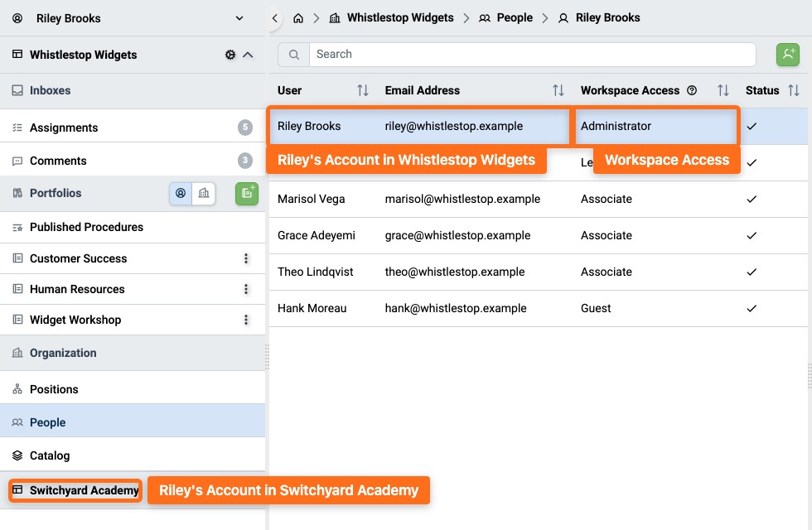Viewport: 812px width, 530px height.
Task: Click Theo Lindqvist's Associate access cell
Action: (x=606, y=272)
